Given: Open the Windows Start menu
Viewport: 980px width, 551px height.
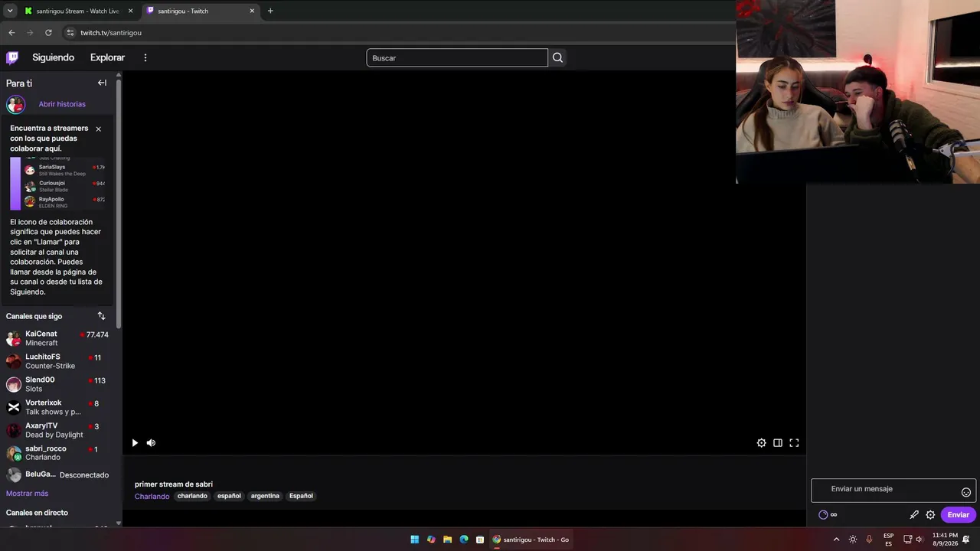Looking at the screenshot, I should tap(414, 540).
